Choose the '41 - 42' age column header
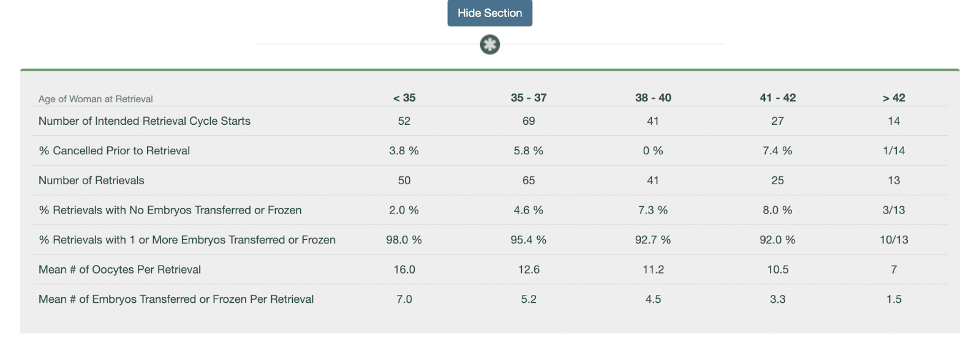980x350 pixels. [x=777, y=98]
